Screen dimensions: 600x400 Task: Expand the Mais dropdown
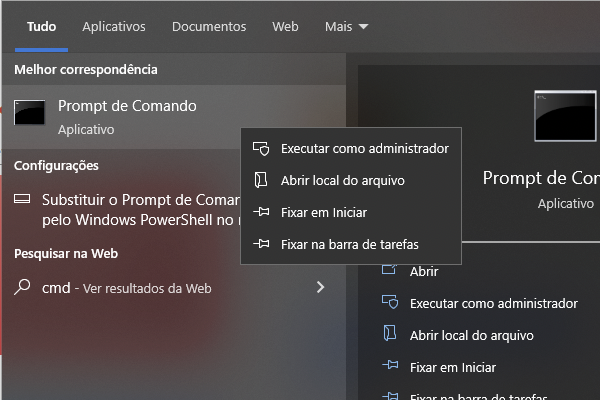346,27
